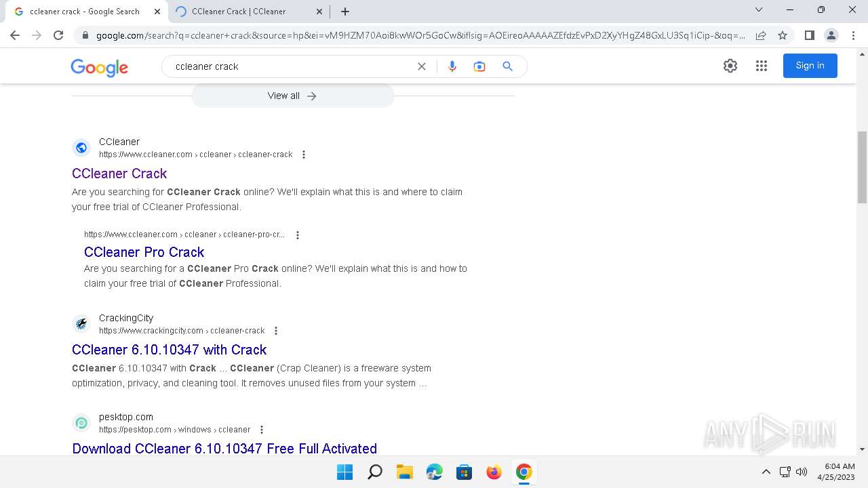
Task: Go to Google home via logo
Action: point(99,67)
